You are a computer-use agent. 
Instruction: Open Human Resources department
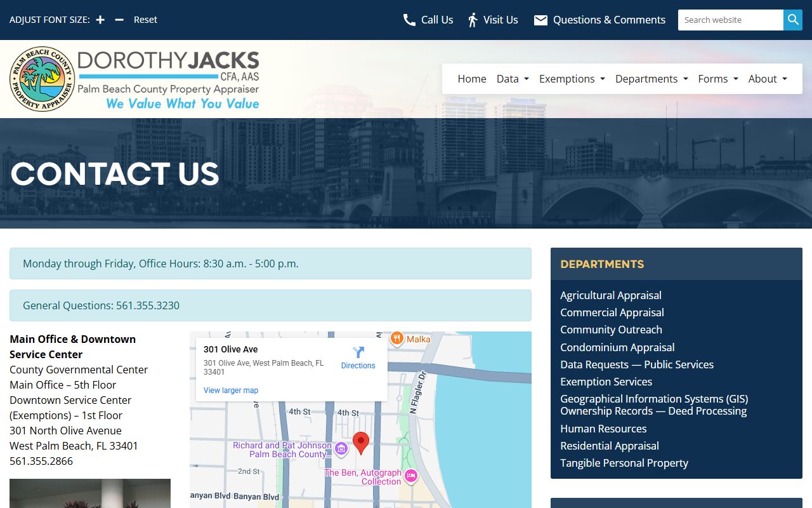click(x=603, y=429)
